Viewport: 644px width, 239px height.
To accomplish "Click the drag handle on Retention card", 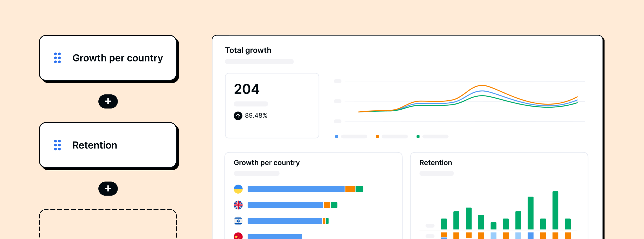I will click(x=58, y=145).
